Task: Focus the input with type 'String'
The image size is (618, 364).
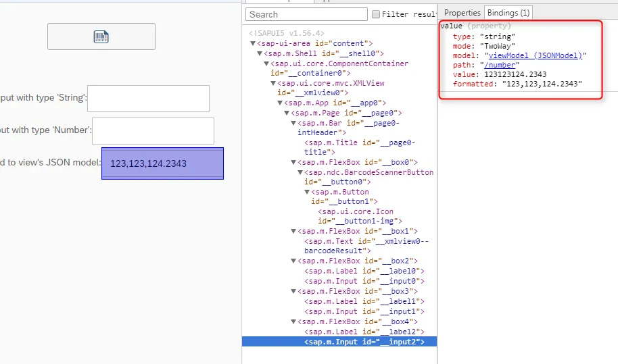Action: [x=148, y=99]
